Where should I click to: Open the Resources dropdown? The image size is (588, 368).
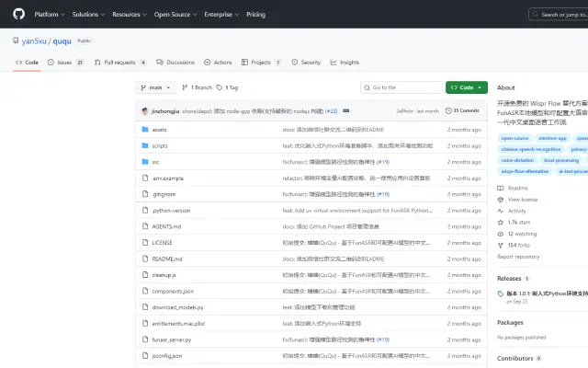(x=130, y=15)
